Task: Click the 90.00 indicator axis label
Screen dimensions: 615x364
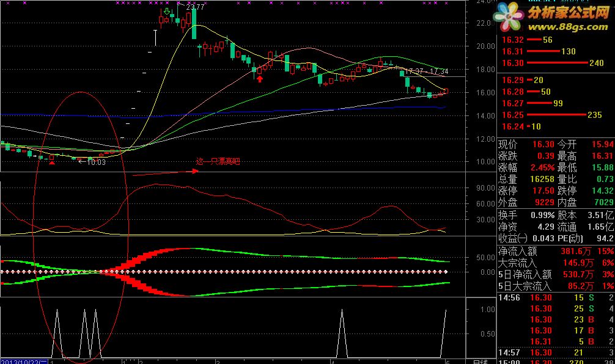Action: [485, 188]
